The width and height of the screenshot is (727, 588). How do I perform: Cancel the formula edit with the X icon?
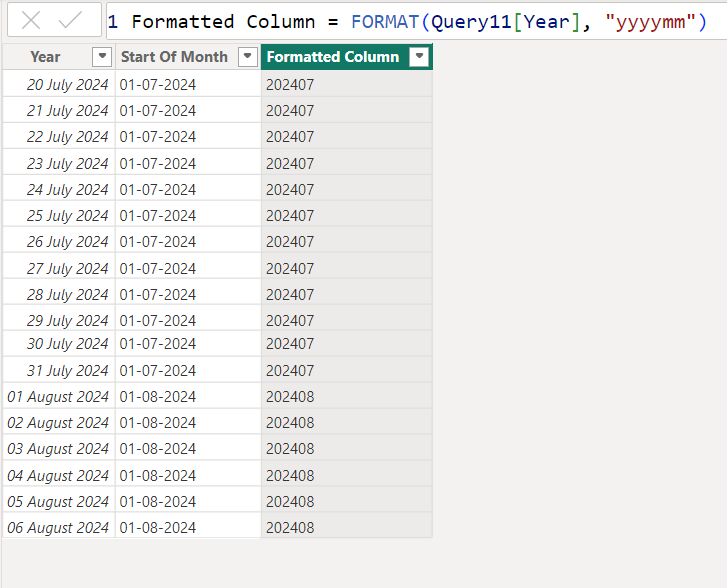(31, 21)
